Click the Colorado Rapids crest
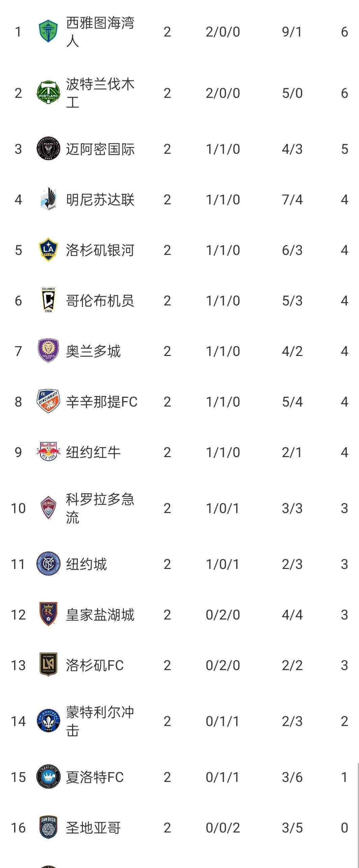This screenshot has width=359, height=868. [48, 508]
